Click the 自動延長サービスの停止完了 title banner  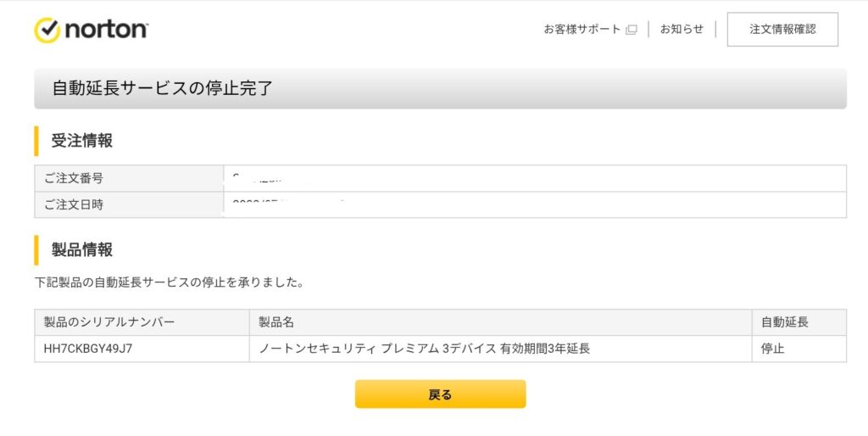pos(440,88)
